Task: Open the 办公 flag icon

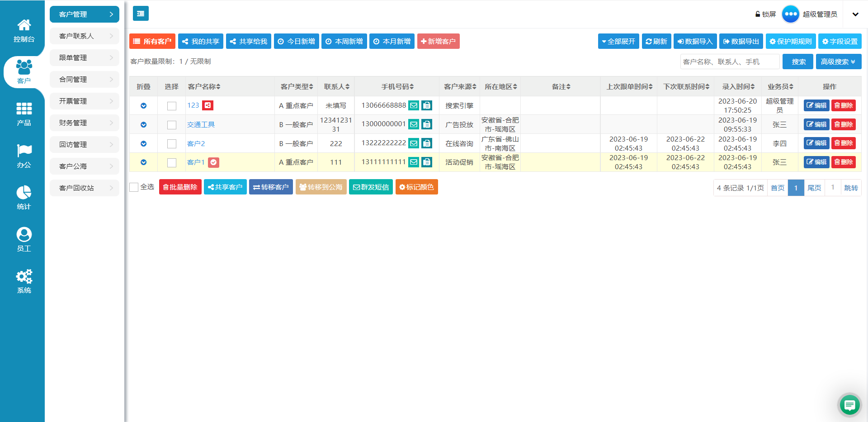Action: [x=24, y=151]
